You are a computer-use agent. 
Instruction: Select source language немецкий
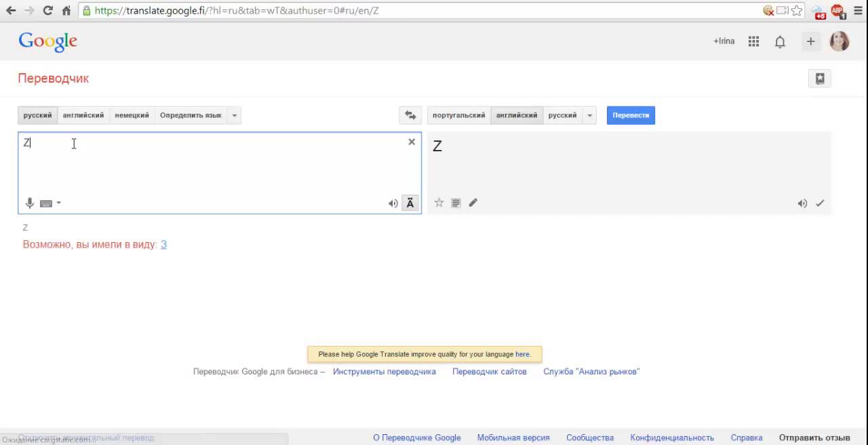click(132, 115)
